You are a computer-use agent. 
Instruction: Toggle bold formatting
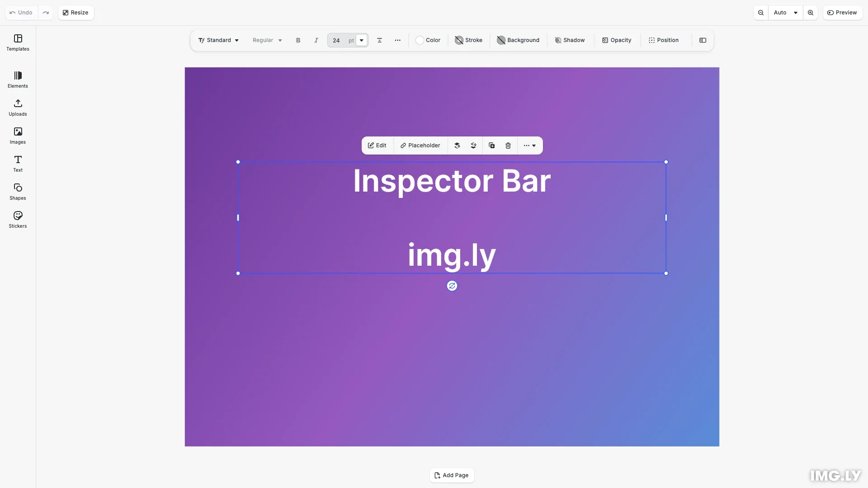click(298, 40)
